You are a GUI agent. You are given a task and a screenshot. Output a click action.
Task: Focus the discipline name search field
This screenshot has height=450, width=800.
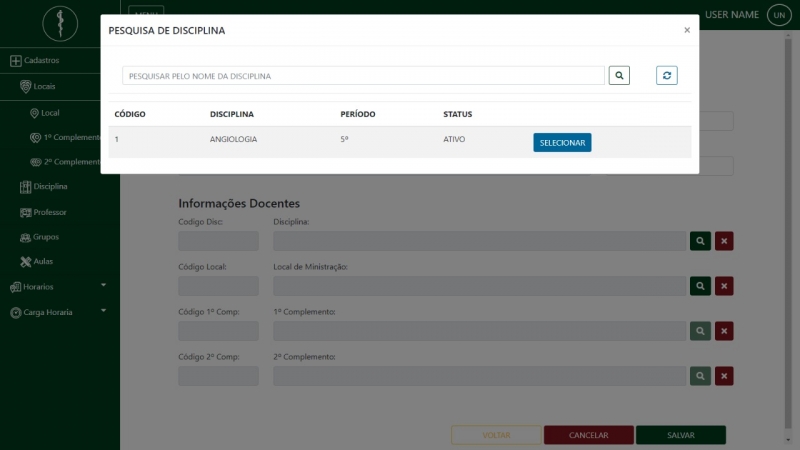pyautogui.click(x=363, y=75)
